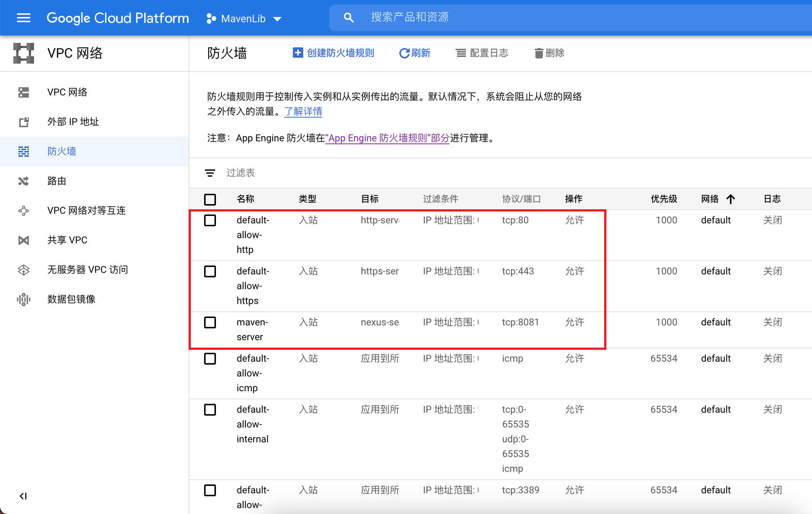Screen dimensions: 812x514
Task: Open the hamburger navigation menu
Action: tap(24, 18)
